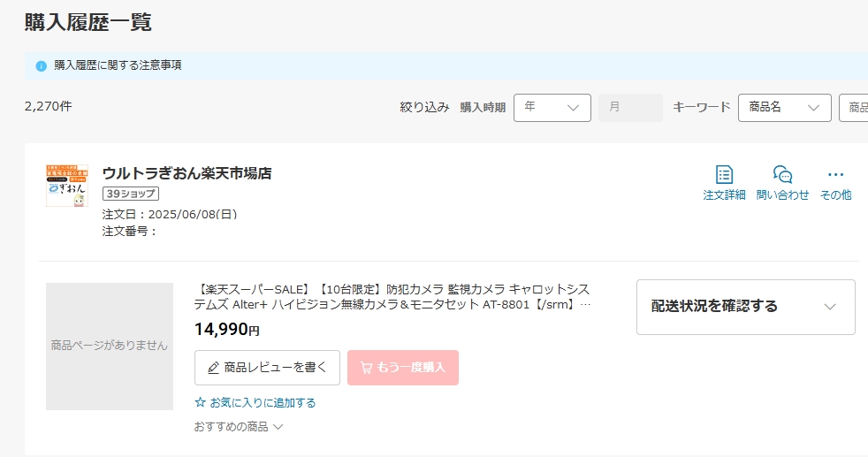Click the 注文番号 label
Screen dimensions: 868x457
(x=130, y=232)
